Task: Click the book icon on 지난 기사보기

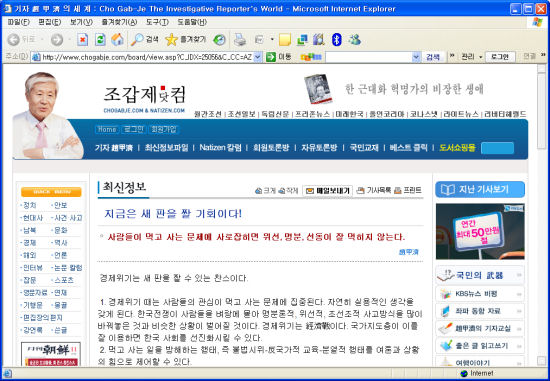Action: pos(448,189)
